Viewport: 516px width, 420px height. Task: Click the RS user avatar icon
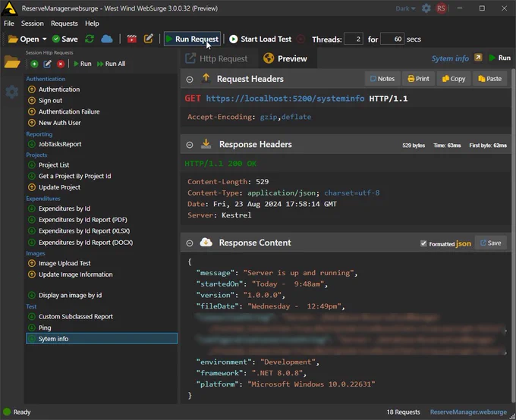pos(441,8)
